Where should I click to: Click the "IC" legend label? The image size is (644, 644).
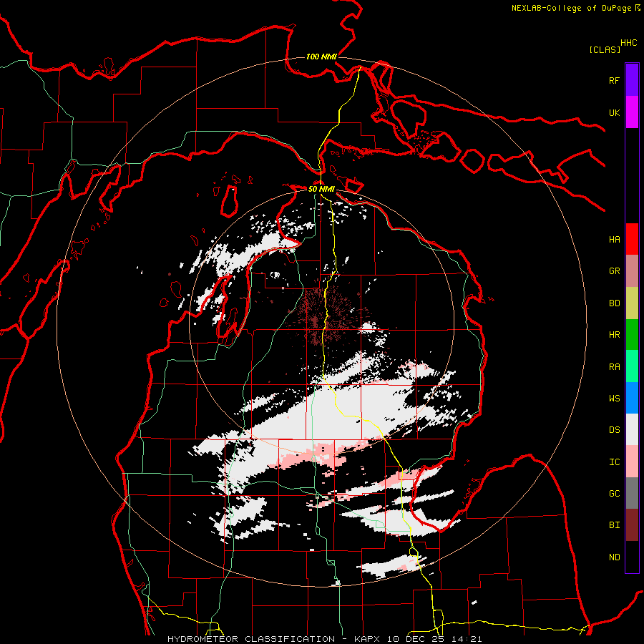coord(614,462)
